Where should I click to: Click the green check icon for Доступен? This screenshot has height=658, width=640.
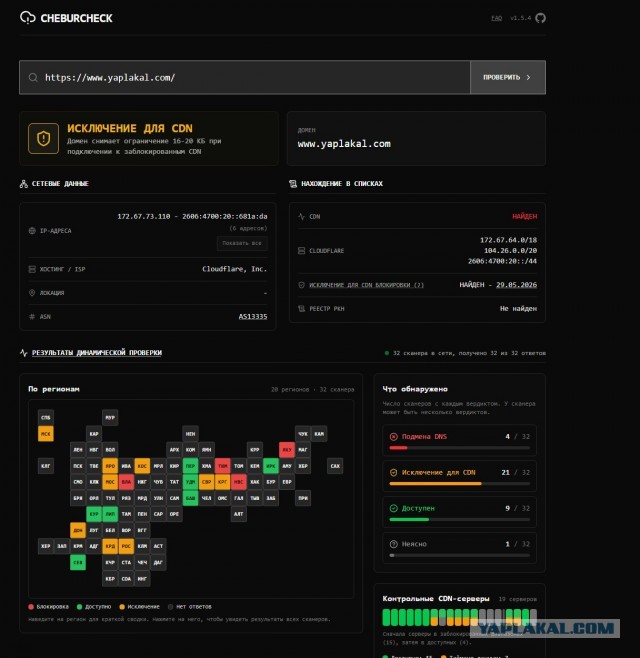(x=394, y=508)
